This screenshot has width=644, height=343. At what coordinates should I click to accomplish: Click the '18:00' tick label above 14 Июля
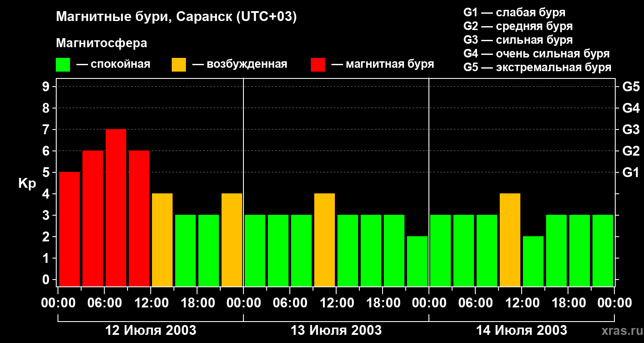point(568,303)
